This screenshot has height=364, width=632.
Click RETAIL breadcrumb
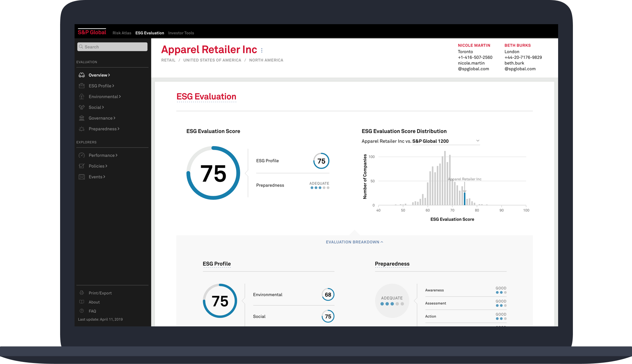pyautogui.click(x=168, y=60)
